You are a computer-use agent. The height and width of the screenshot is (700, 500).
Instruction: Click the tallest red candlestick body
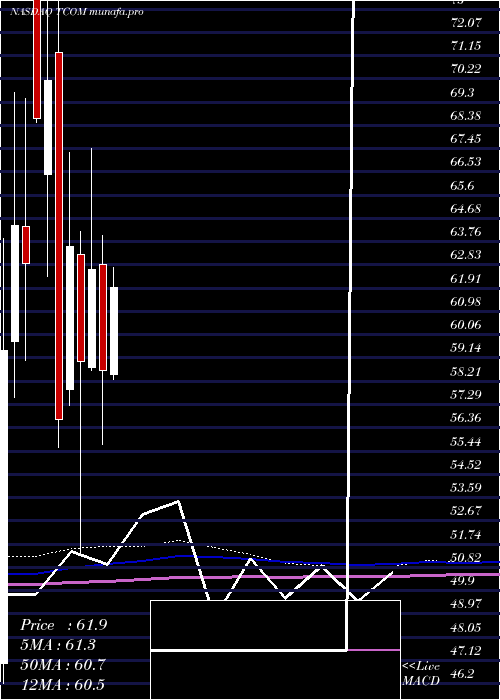[59, 236]
